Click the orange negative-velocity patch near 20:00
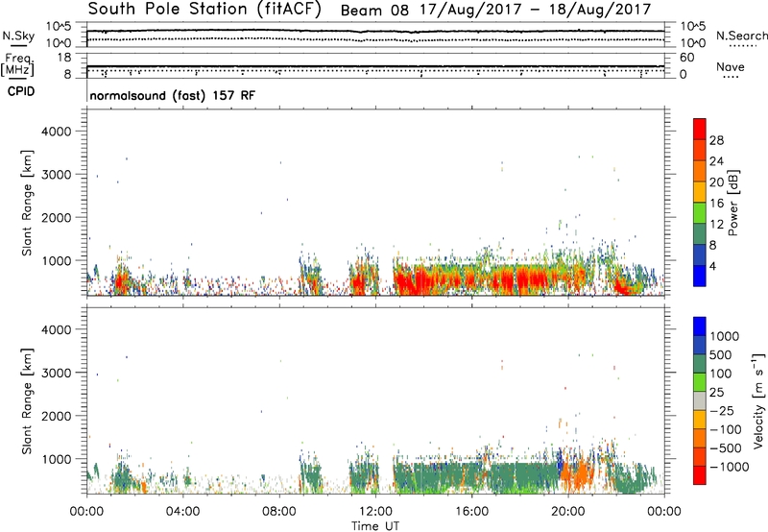This screenshot has width=768, height=532. pos(577,473)
